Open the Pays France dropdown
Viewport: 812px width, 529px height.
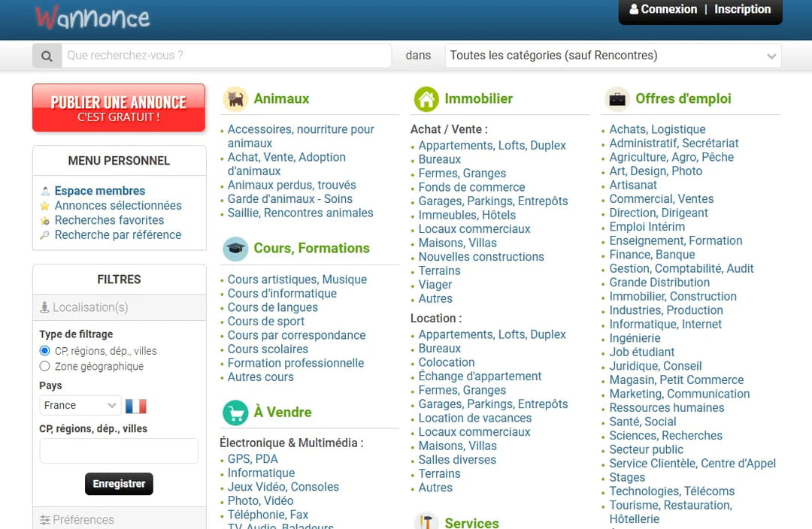pyautogui.click(x=80, y=406)
